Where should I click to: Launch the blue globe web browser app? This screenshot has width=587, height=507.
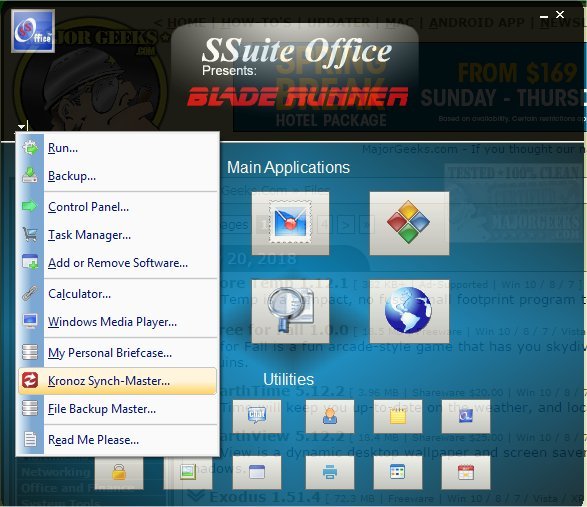410,311
